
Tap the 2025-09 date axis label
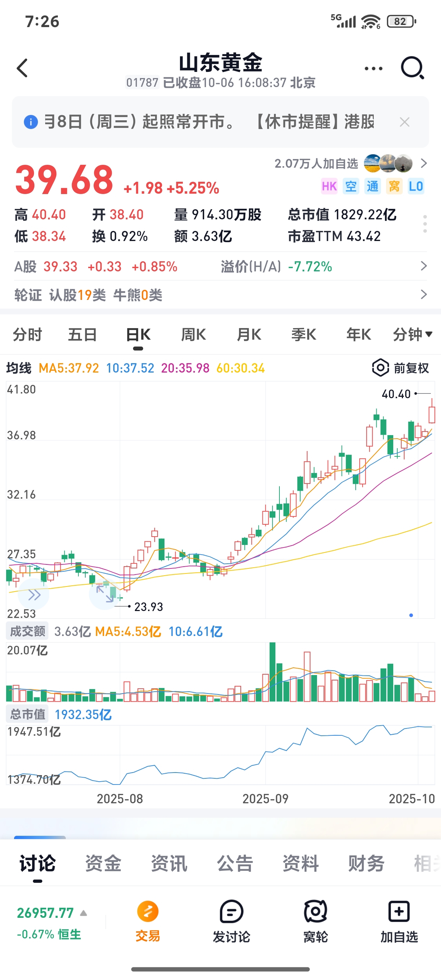pos(265,799)
